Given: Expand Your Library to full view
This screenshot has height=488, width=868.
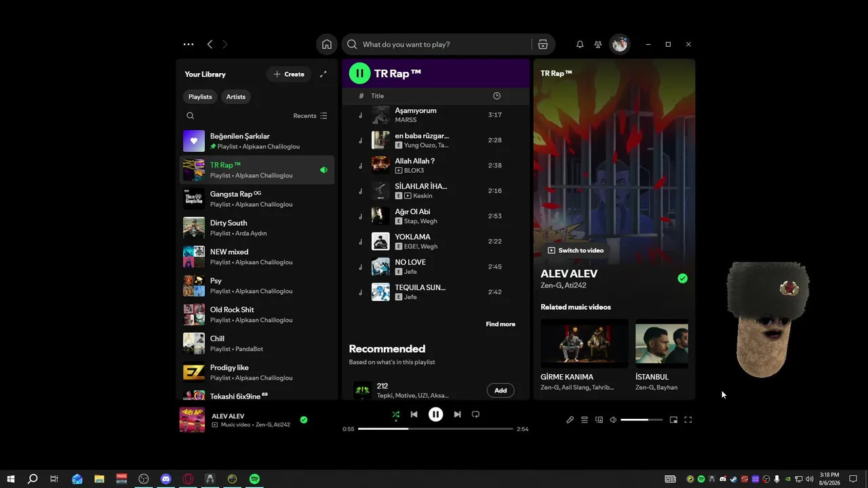Looking at the screenshot, I should coord(323,74).
